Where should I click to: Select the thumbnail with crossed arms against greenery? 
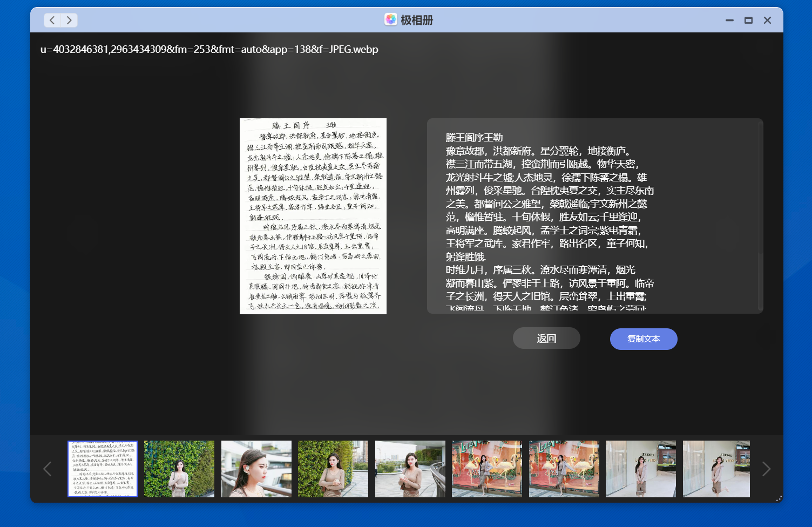(x=333, y=469)
